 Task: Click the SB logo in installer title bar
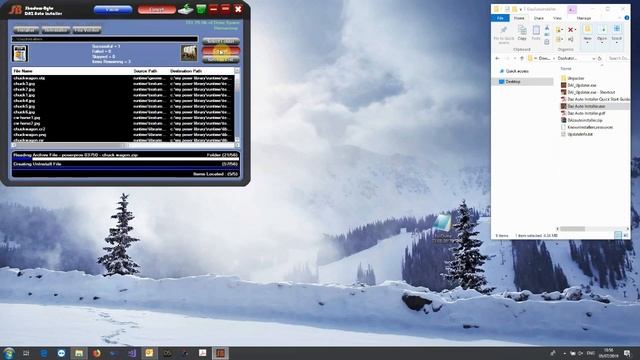pos(16,10)
